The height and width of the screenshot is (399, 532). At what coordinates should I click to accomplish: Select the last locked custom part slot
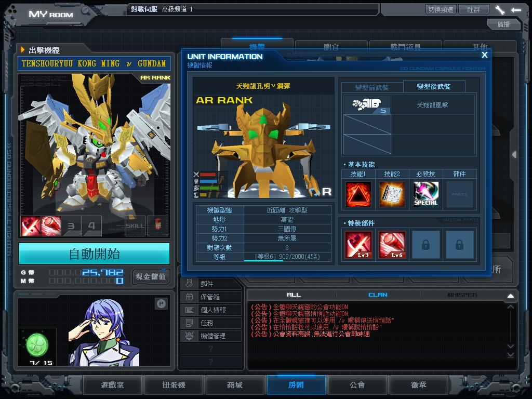point(459,245)
